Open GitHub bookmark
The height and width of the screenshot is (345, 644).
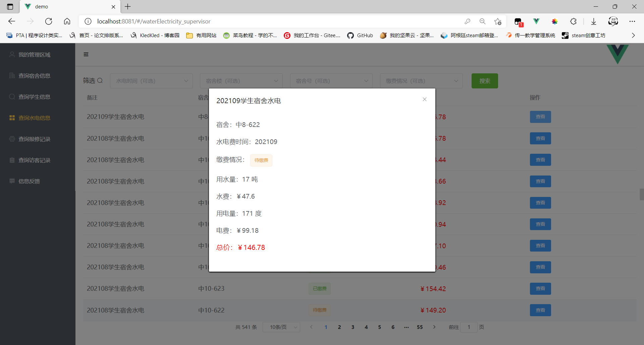coord(360,36)
